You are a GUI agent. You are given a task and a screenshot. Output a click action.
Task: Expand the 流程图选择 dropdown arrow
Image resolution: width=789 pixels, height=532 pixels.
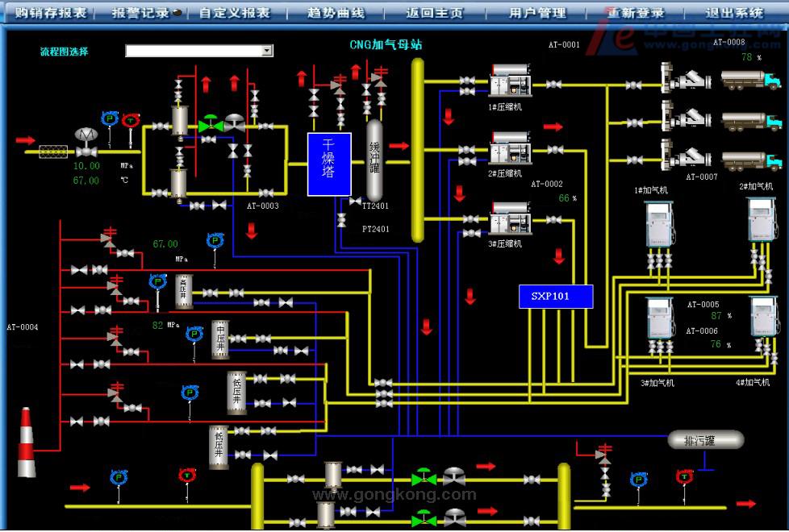tap(267, 51)
